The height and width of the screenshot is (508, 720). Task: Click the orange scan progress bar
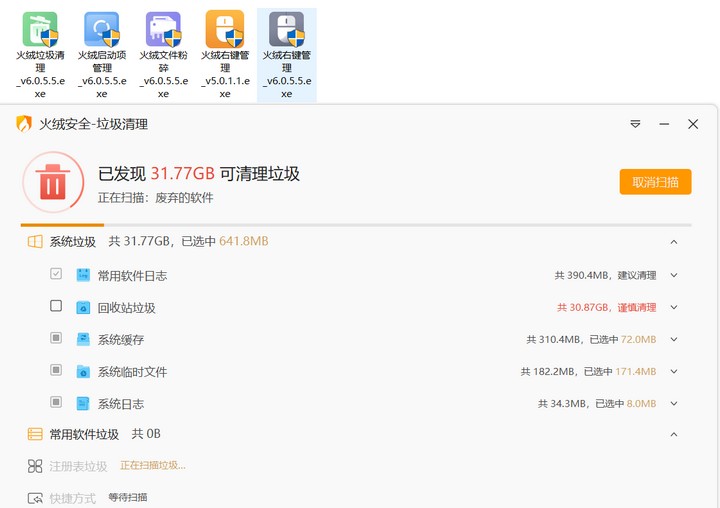click(x=62, y=225)
